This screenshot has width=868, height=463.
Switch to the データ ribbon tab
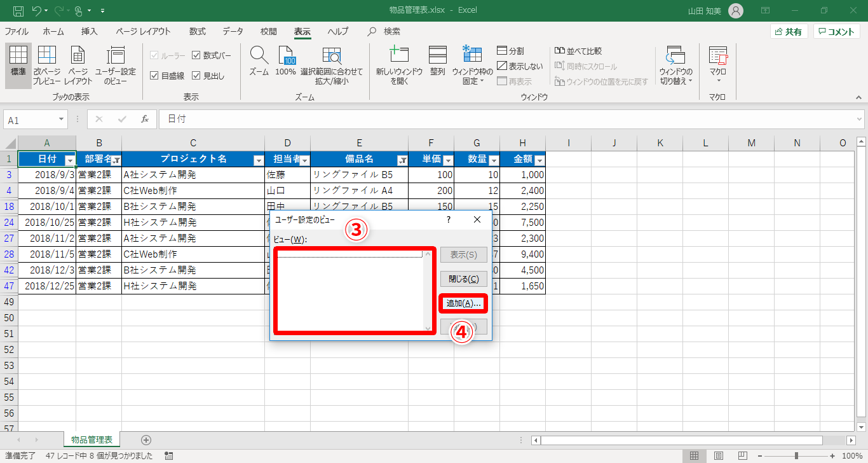pos(233,31)
